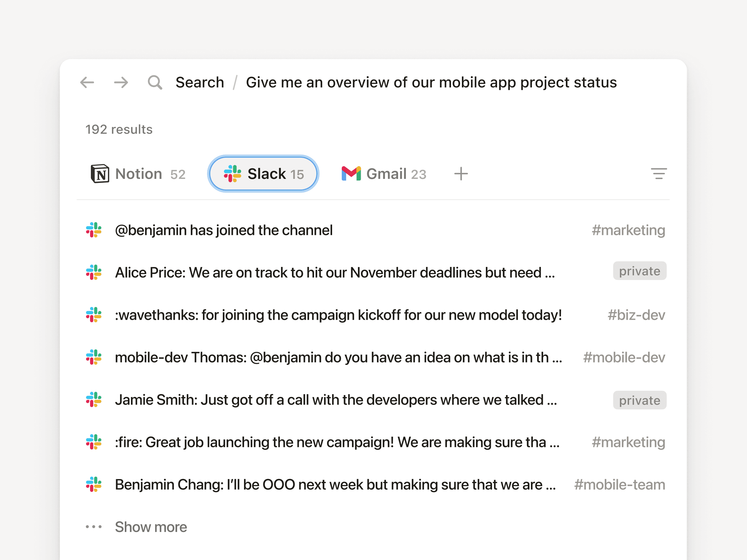
Task: Open the #marketing channel on the first result
Action: click(x=628, y=230)
